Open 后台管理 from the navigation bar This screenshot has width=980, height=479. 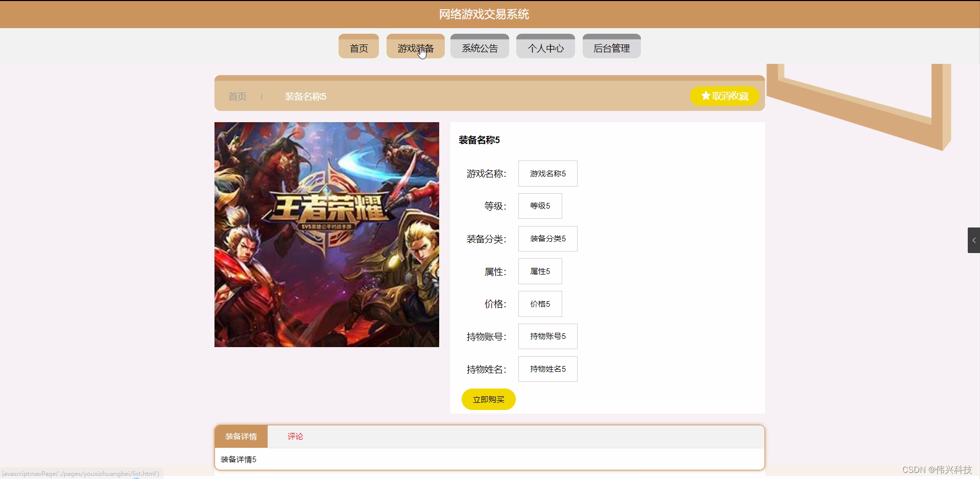coord(611,47)
